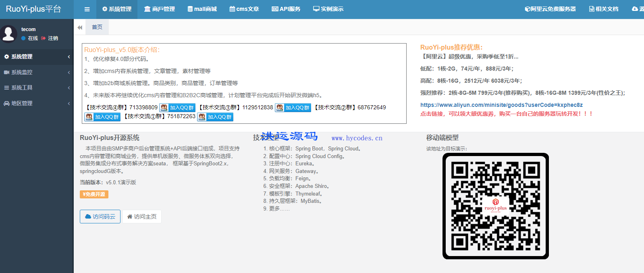Open the 商户管理 top navigation menu
Image resolution: width=644 pixels, height=273 pixels.
(x=160, y=9)
